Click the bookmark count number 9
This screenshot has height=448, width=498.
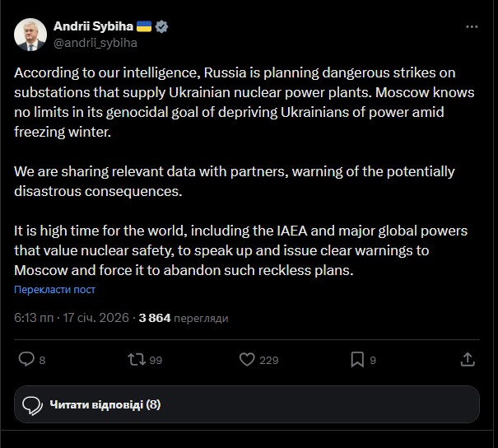click(x=373, y=360)
